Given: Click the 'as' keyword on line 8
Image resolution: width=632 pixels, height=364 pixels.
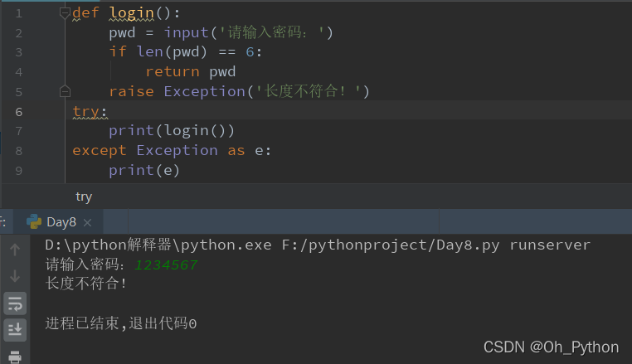Looking at the screenshot, I should (x=236, y=151).
